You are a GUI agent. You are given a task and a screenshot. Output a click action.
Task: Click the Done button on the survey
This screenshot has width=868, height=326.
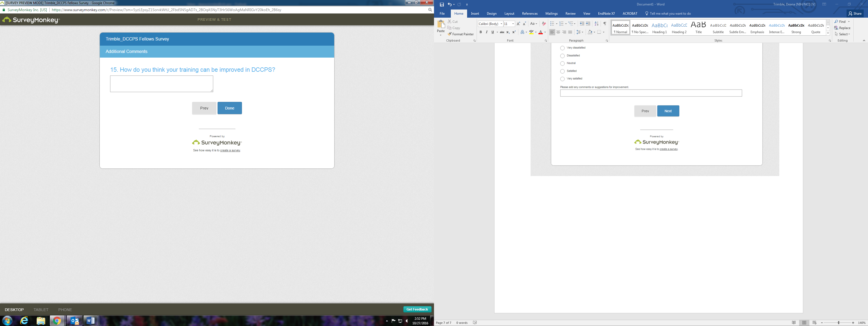(x=229, y=108)
